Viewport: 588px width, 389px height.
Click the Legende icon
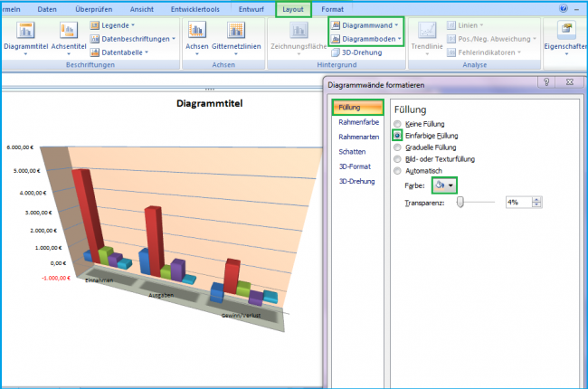click(x=94, y=25)
